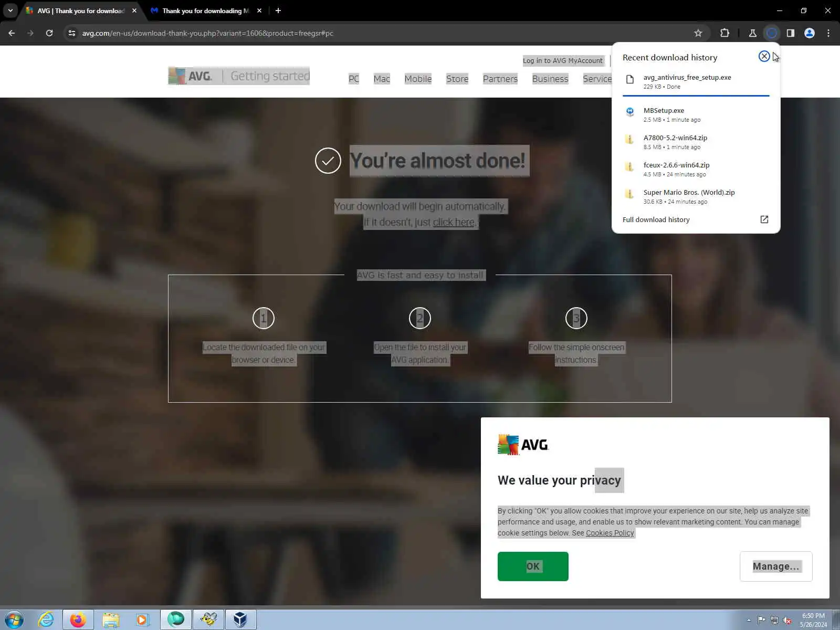The width and height of the screenshot is (840, 630).
Task: Close the Recent download history popup
Action: [764, 56]
